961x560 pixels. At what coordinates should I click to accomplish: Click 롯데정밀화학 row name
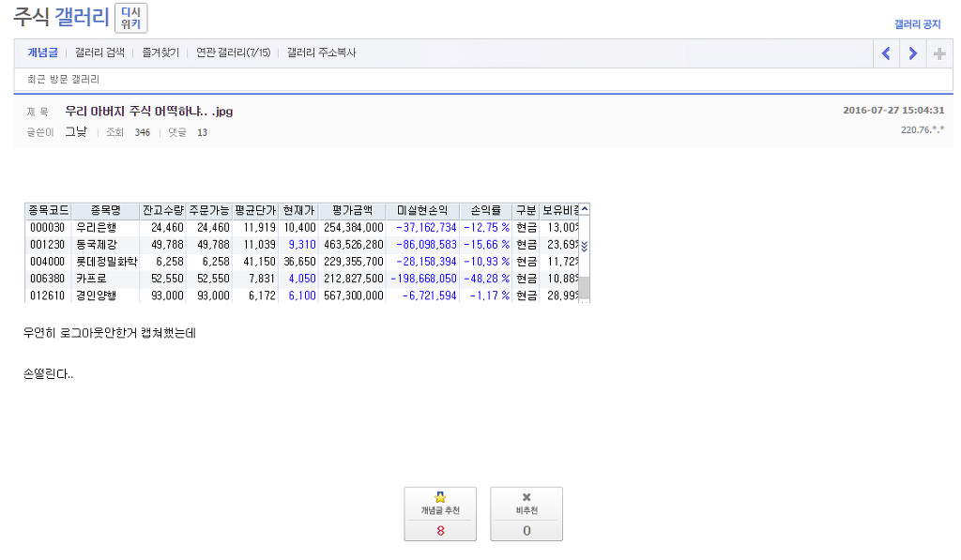pyautogui.click(x=107, y=262)
